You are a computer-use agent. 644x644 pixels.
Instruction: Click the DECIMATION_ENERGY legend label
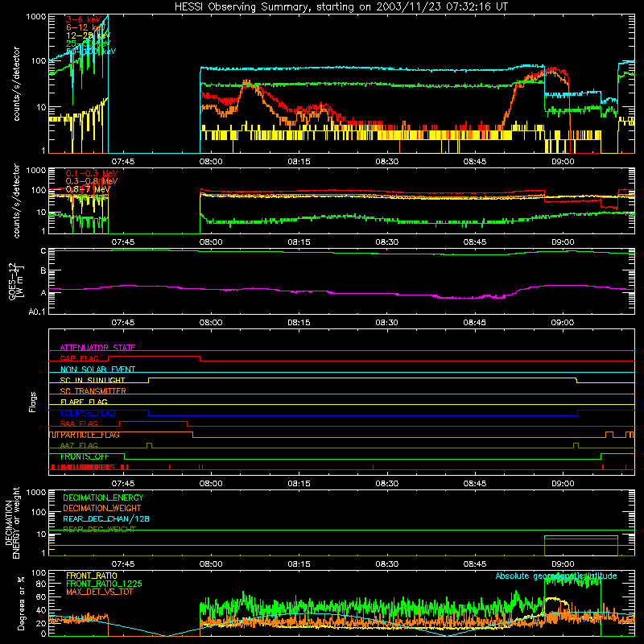click(103, 497)
